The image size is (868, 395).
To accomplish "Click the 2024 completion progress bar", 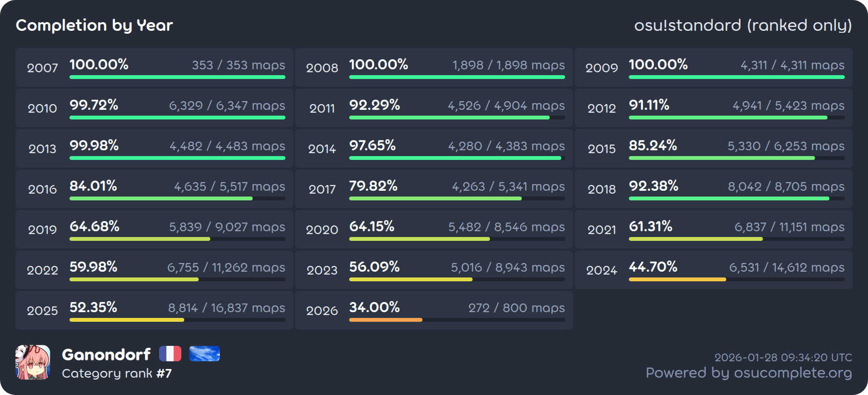I will (677, 279).
